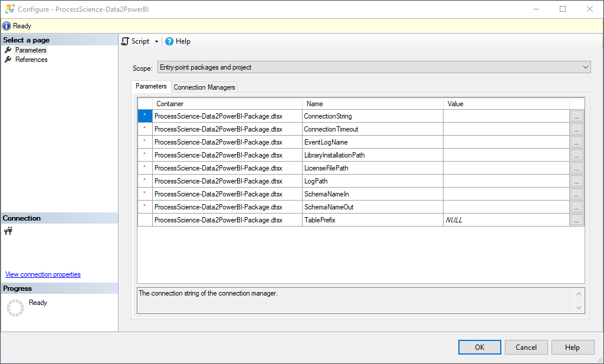Screen dimensions: 604x364
Task: Switch to the Parameters tab
Action: tap(151, 86)
